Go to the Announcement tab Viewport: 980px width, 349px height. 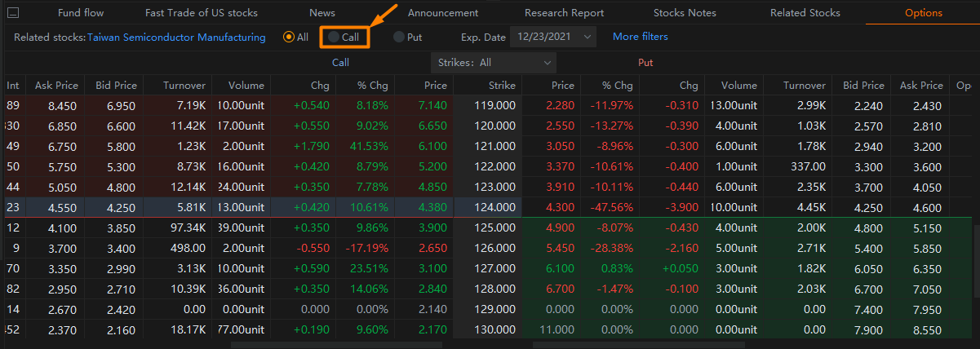443,13
